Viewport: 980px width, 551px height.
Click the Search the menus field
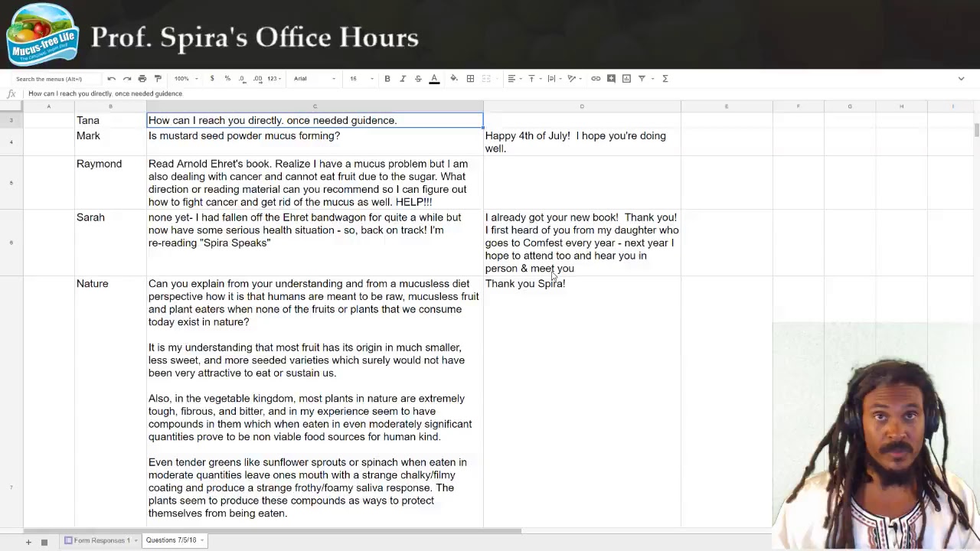pyautogui.click(x=54, y=79)
